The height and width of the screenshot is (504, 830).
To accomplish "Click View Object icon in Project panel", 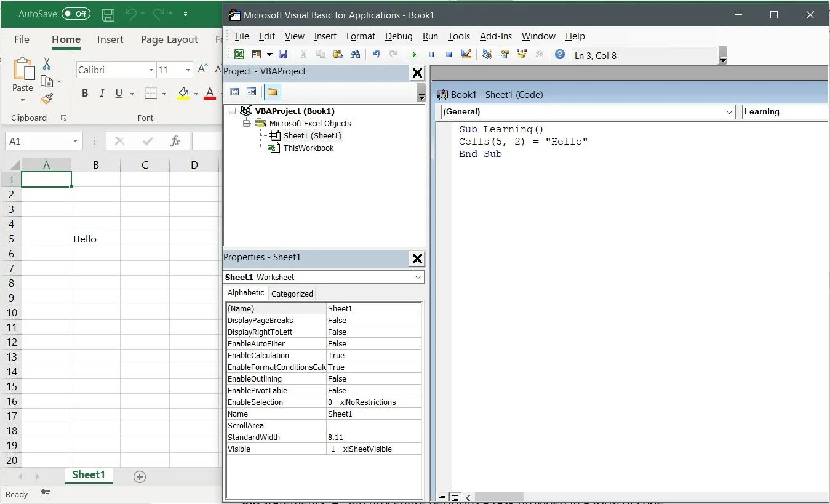I will (251, 92).
